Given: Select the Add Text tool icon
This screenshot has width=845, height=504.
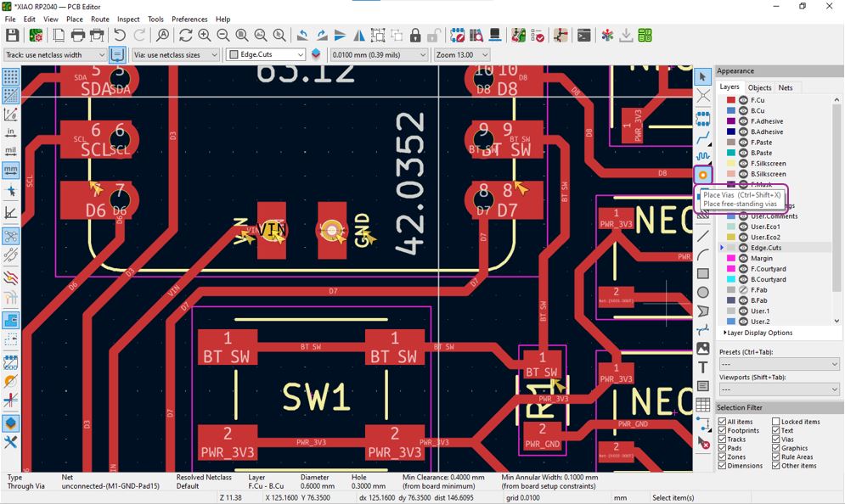Looking at the screenshot, I should point(702,367).
